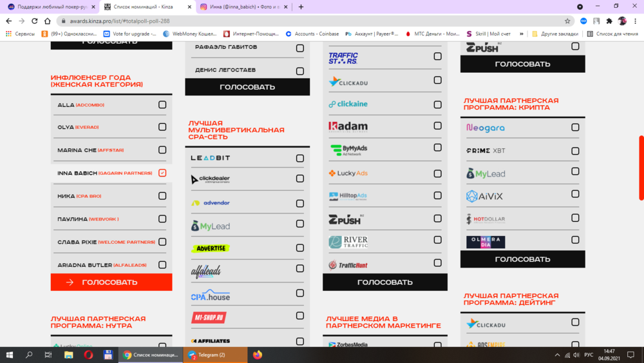Open the WebMoney Кошелёк bookmark

point(190,34)
